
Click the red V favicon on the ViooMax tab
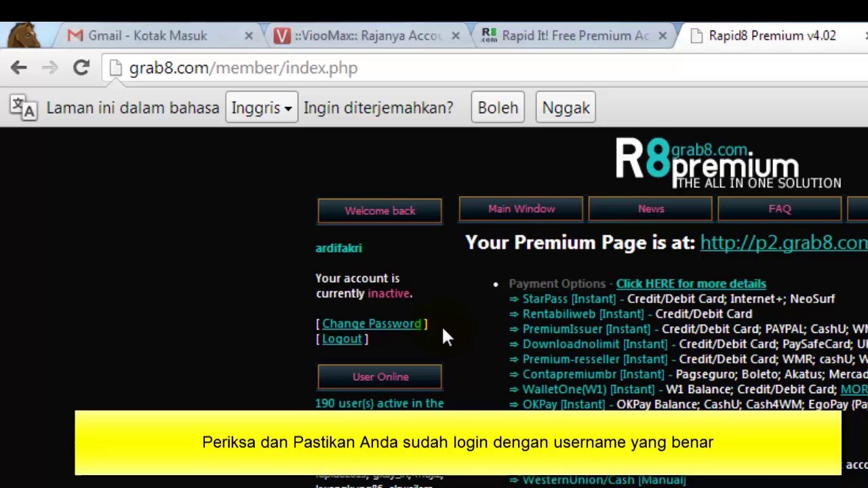[282, 36]
